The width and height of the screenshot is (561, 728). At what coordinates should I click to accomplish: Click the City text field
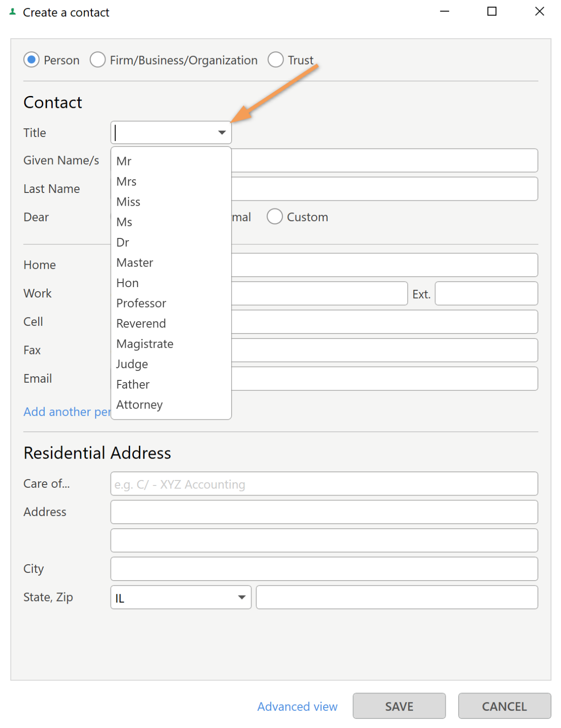tap(324, 569)
